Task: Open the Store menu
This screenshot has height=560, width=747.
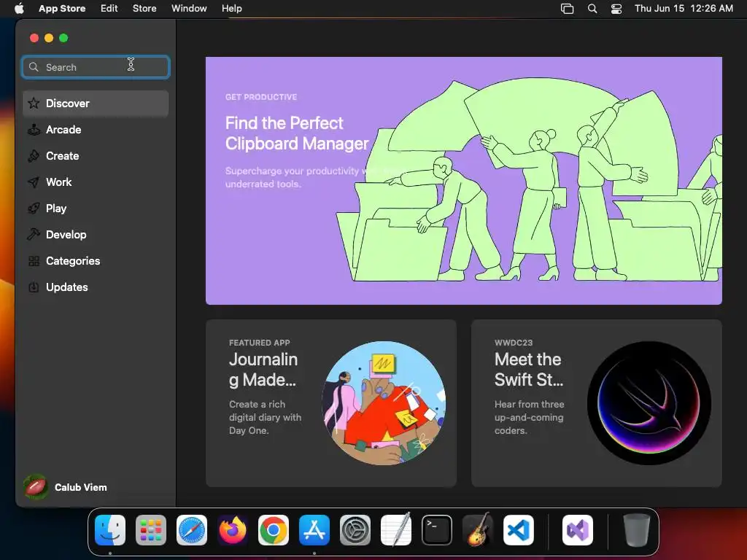Action: click(x=144, y=8)
